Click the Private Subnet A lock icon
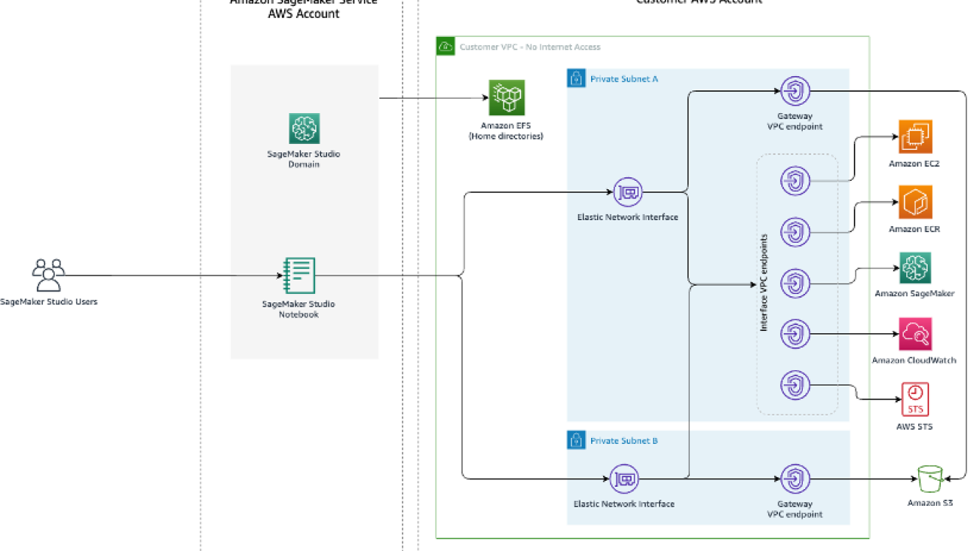This screenshot has width=980, height=551. [576, 78]
